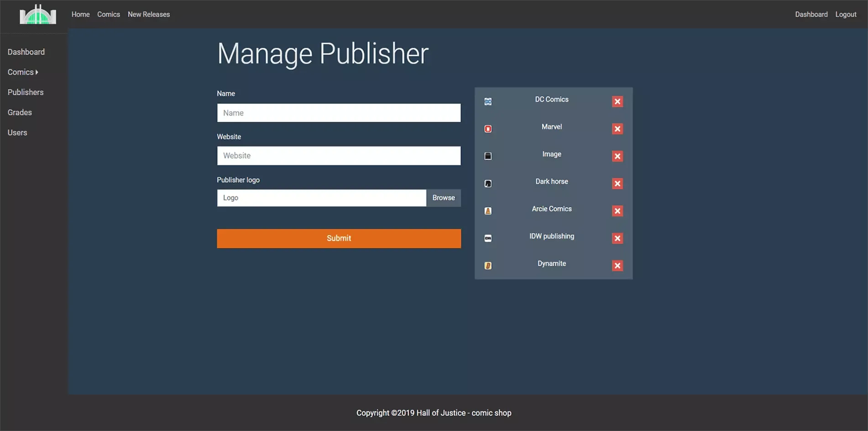Image resolution: width=868 pixels, height=431 pixels.
Task: Open Dashboard link in top-right header
Action: [x=811, y=14]
